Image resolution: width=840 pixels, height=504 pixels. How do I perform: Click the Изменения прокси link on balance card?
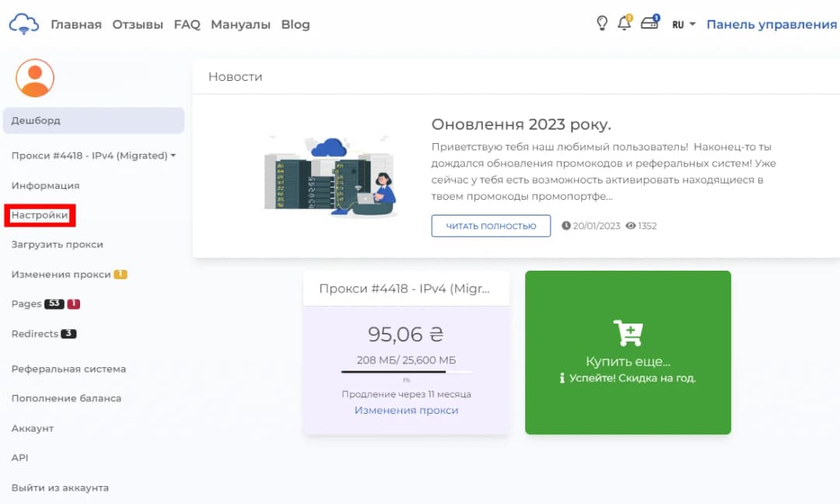click(x=406, y=410)
